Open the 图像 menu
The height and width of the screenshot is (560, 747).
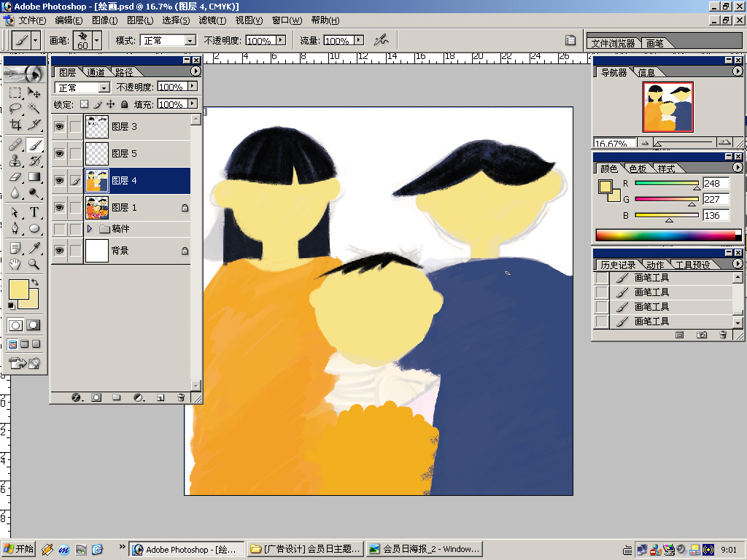click(104, 20)
